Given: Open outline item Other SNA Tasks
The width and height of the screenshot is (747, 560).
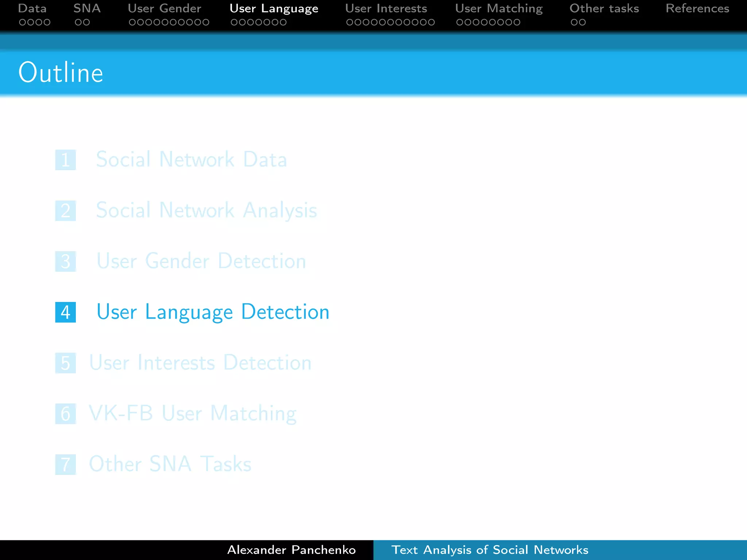Looking at the screenshot, I should tap(170, 464).
